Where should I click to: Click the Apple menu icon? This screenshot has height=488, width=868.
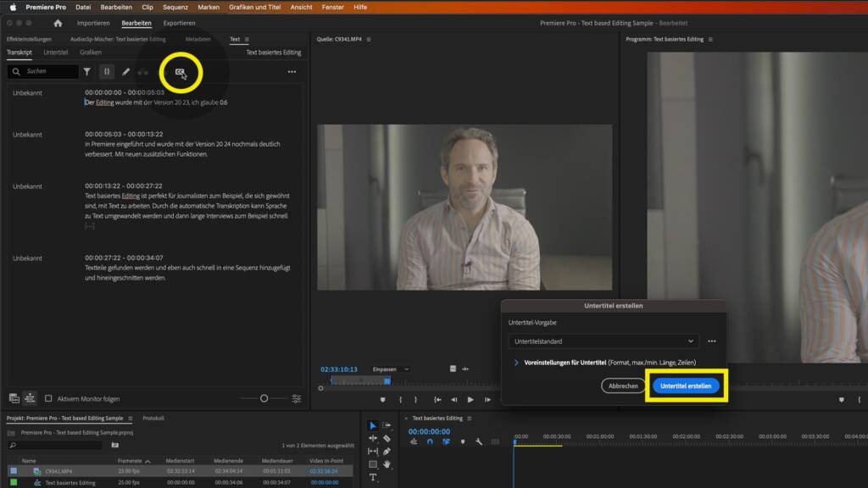(13, 7)
